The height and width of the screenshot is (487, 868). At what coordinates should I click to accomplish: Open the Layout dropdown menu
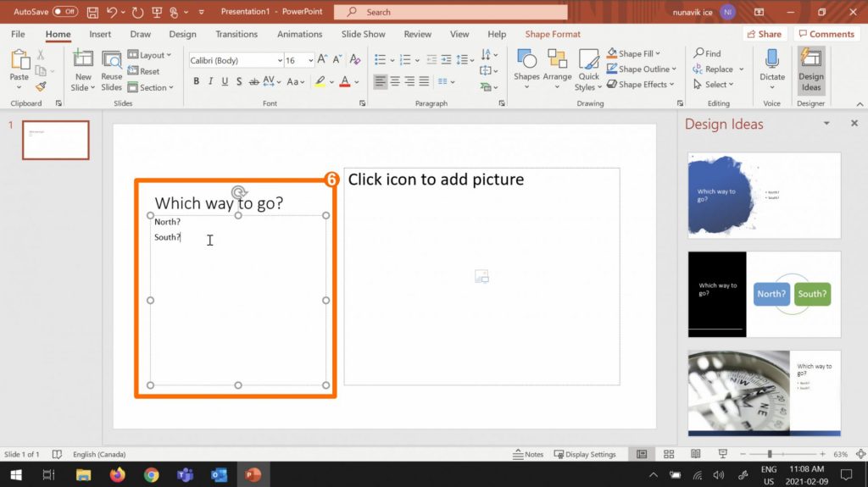coord(150,55)
